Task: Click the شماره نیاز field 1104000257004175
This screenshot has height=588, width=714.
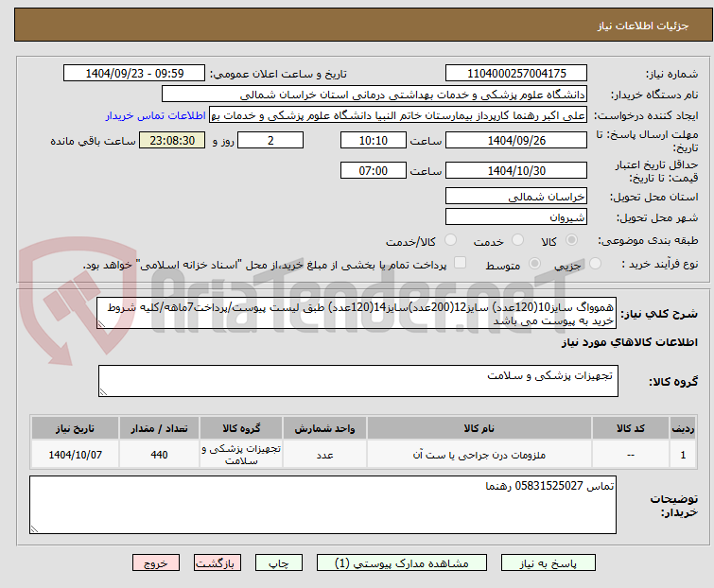Action: pyautogui.click(x=516, y=74)
